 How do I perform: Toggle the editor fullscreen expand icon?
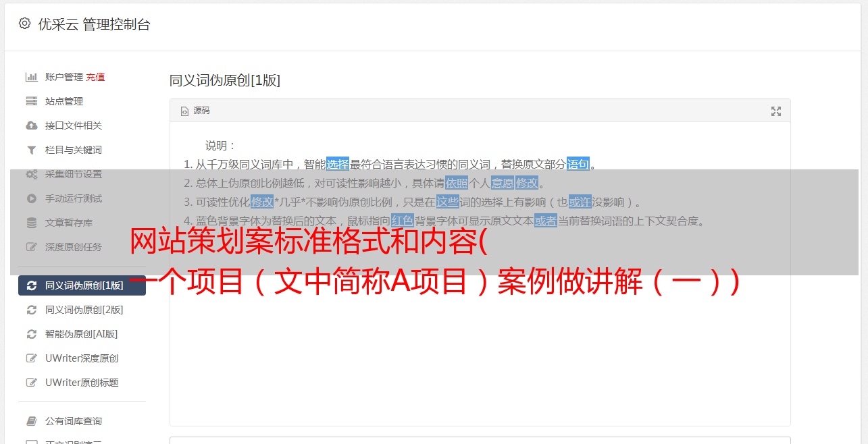coord(776,111)
